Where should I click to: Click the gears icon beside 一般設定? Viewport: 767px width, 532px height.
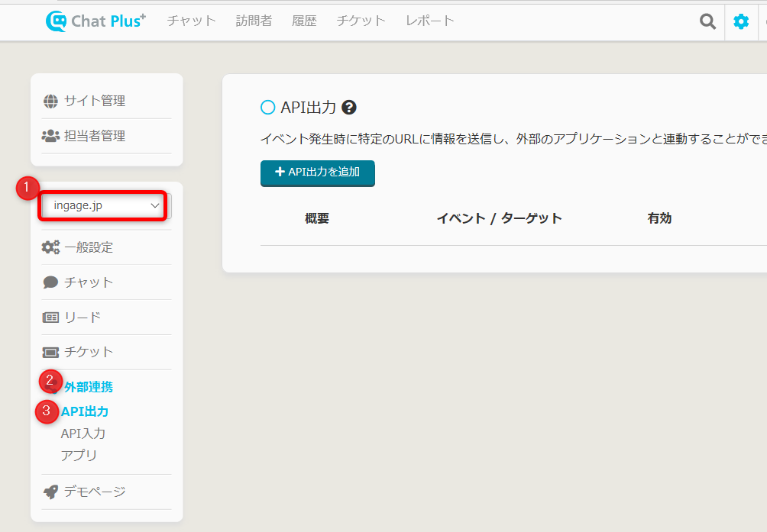pyautogui.click(x=50, y=247)
